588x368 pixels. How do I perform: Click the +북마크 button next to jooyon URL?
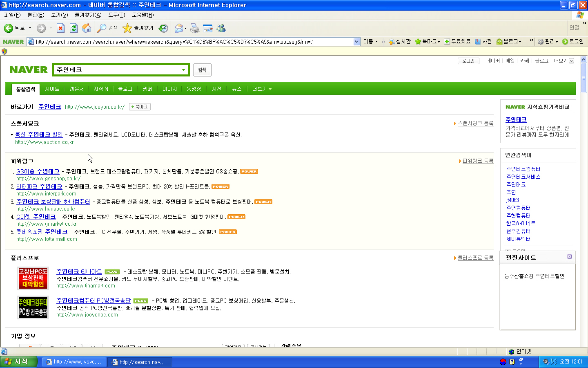pyautogui.click(x=140, y=107)
